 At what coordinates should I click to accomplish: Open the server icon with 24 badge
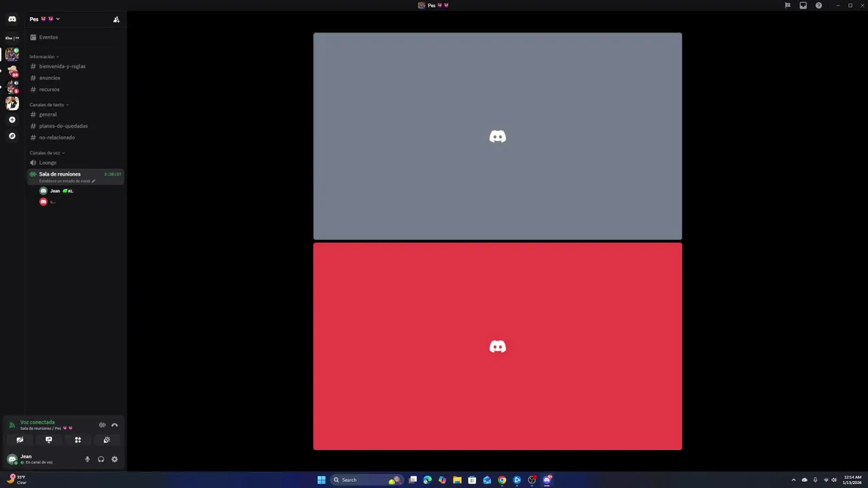[12, 71]
